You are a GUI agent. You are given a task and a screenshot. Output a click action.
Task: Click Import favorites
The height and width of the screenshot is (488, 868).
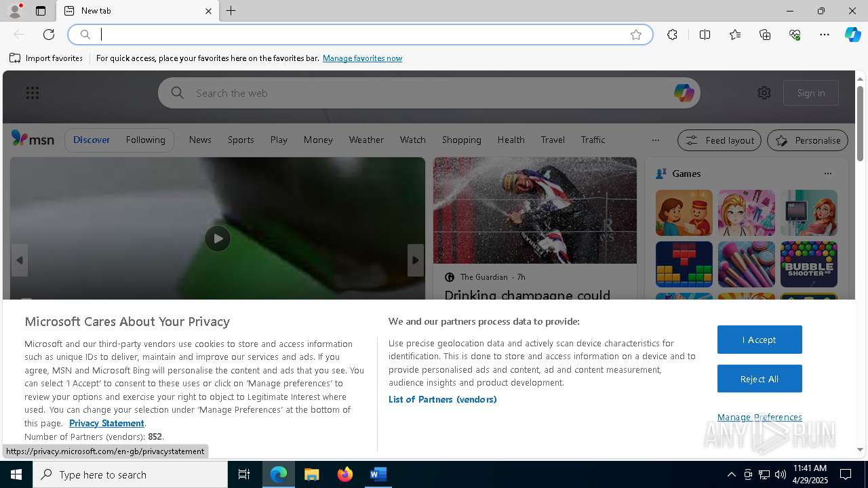coord(46,58)
